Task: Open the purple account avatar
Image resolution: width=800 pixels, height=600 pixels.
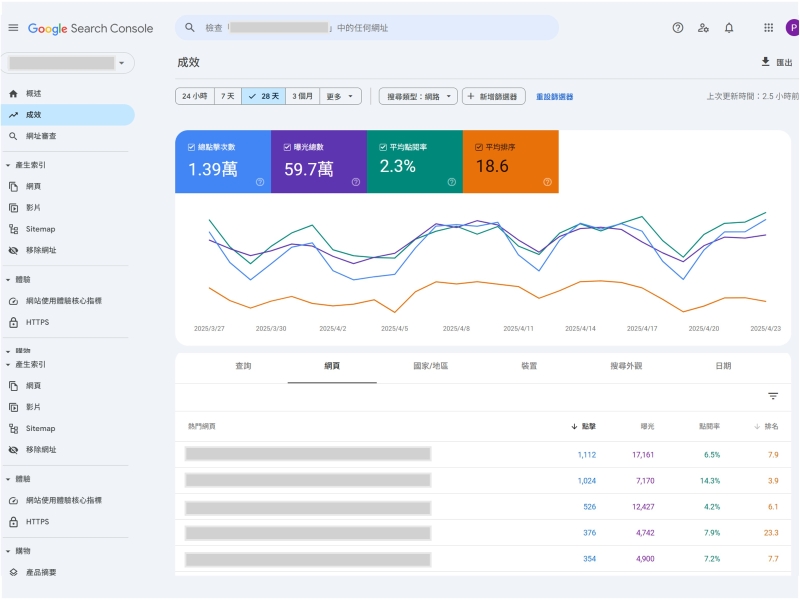Action: [792, 28]
